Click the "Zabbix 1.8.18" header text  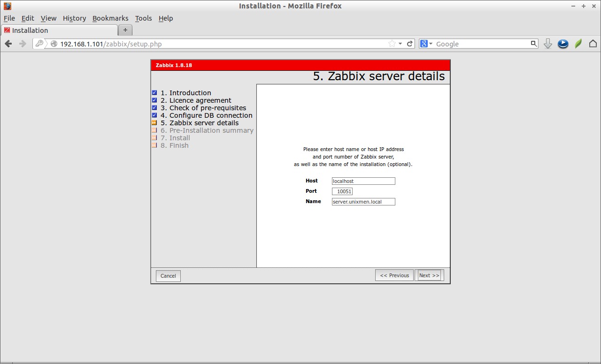174,65
